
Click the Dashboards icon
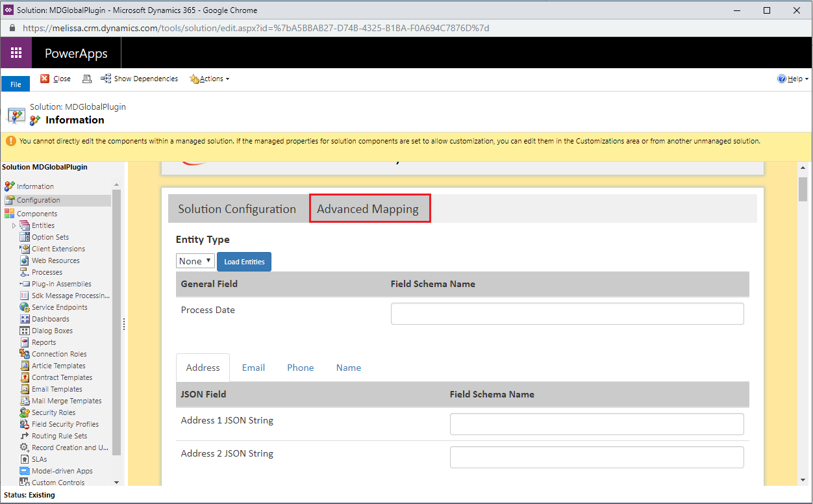pyautogui.click(x=25, y=319)
